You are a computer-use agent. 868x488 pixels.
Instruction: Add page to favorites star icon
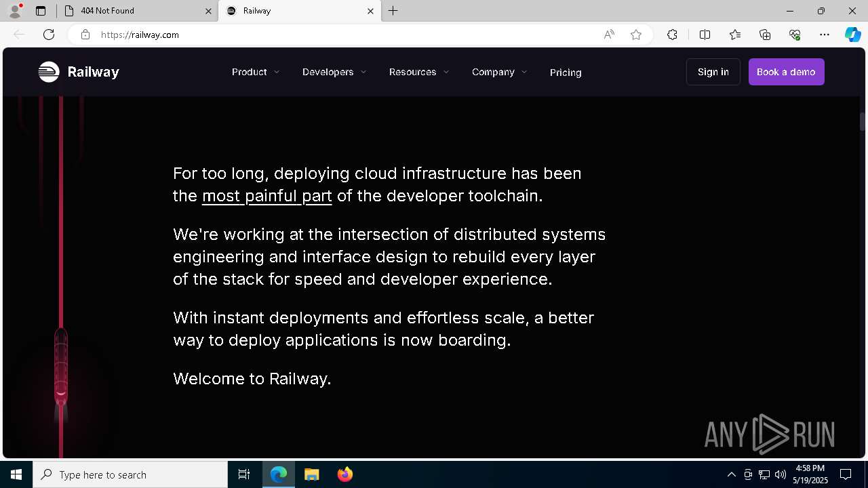(x=636, y=35)
